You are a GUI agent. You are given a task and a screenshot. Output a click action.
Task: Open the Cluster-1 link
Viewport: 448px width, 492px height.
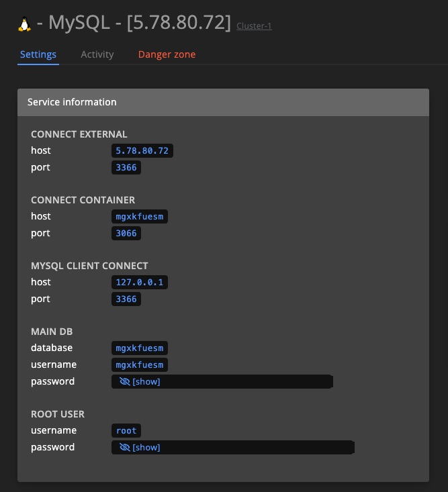click(x=254, y=26)
